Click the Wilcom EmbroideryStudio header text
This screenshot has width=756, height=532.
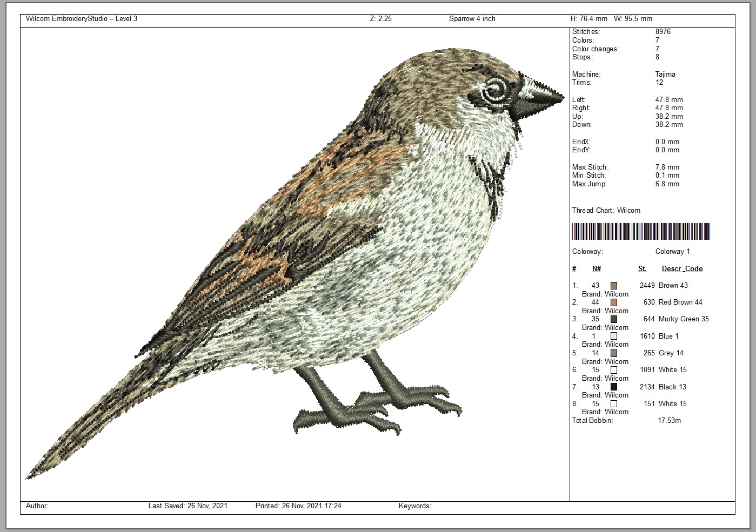(x=82, y=19)
